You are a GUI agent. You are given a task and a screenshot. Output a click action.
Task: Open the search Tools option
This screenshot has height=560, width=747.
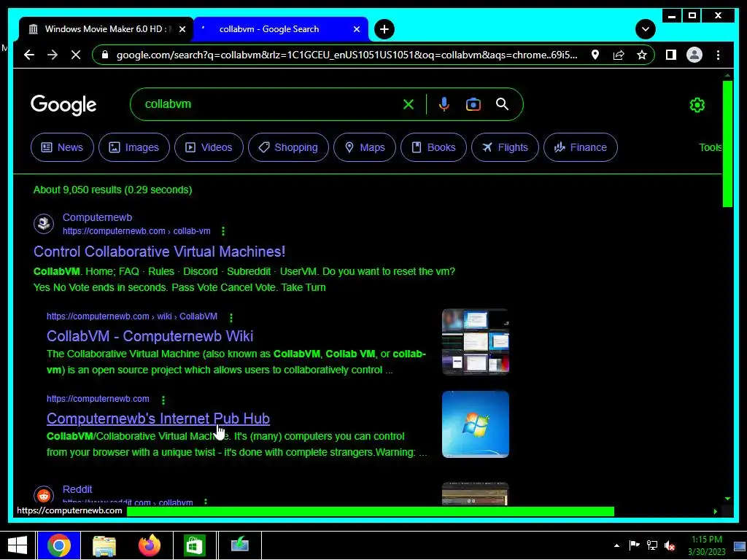click(x=710, y=147)
